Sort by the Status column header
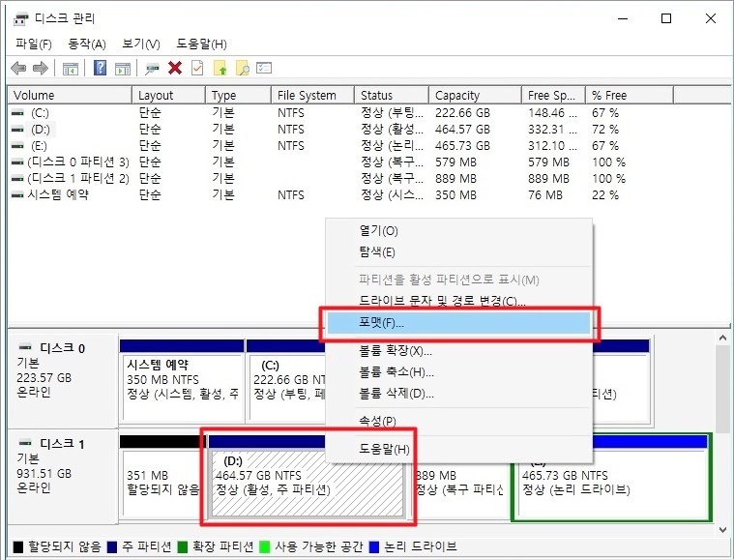 392,95
